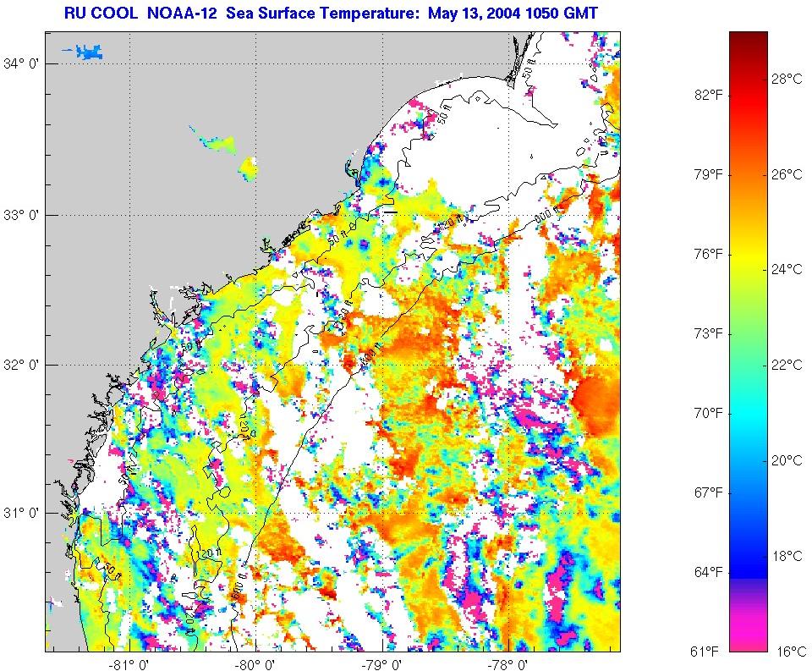Click the '82°F' colorbar label
This screenshot has width=812, height=671.
(709, 96)
